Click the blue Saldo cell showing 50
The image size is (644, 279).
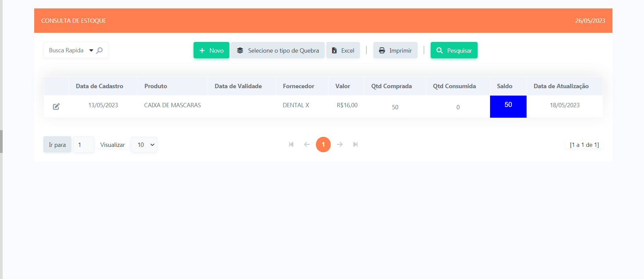coord(508,106)
